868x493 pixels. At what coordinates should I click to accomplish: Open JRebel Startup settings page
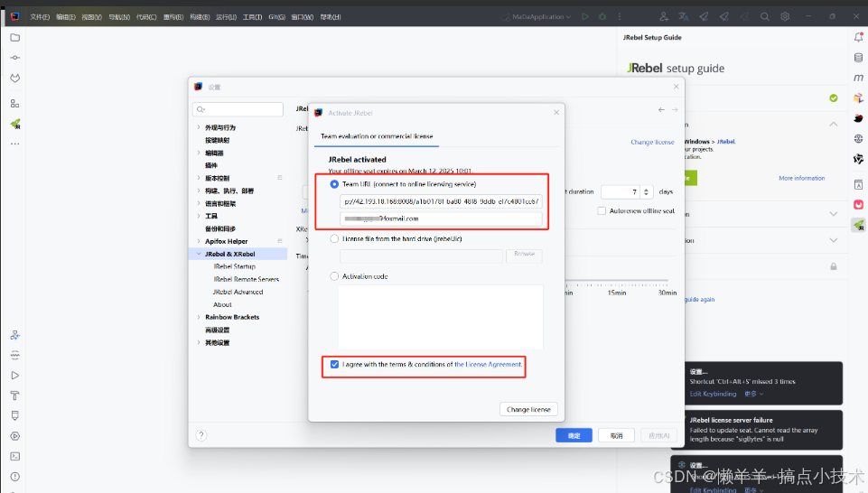(x=235, y=266)
